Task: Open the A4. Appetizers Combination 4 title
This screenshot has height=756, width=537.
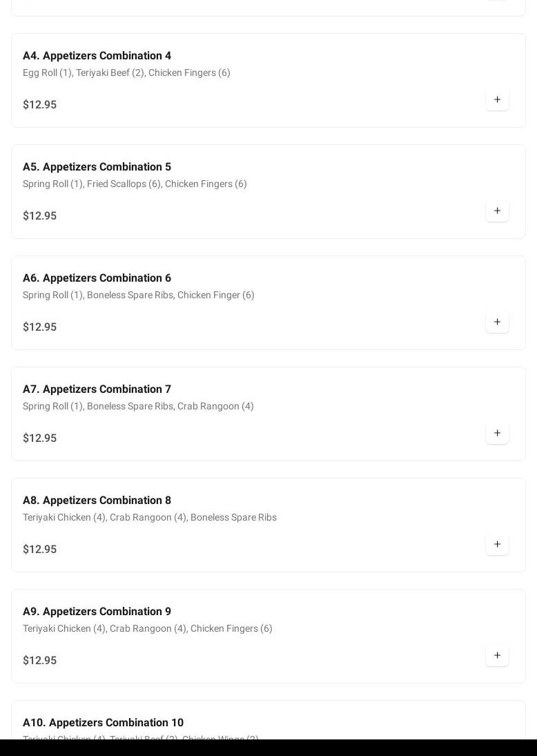Action: (x=97, y=56)
